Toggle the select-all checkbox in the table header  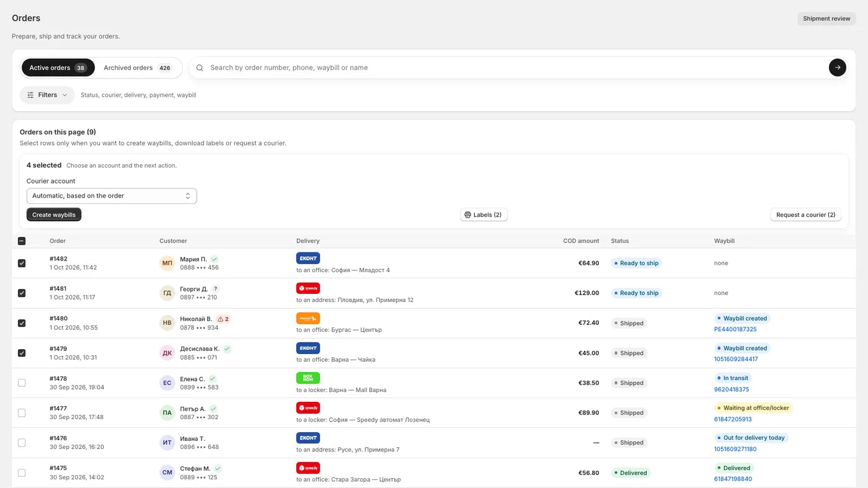(x=22, y=241)
